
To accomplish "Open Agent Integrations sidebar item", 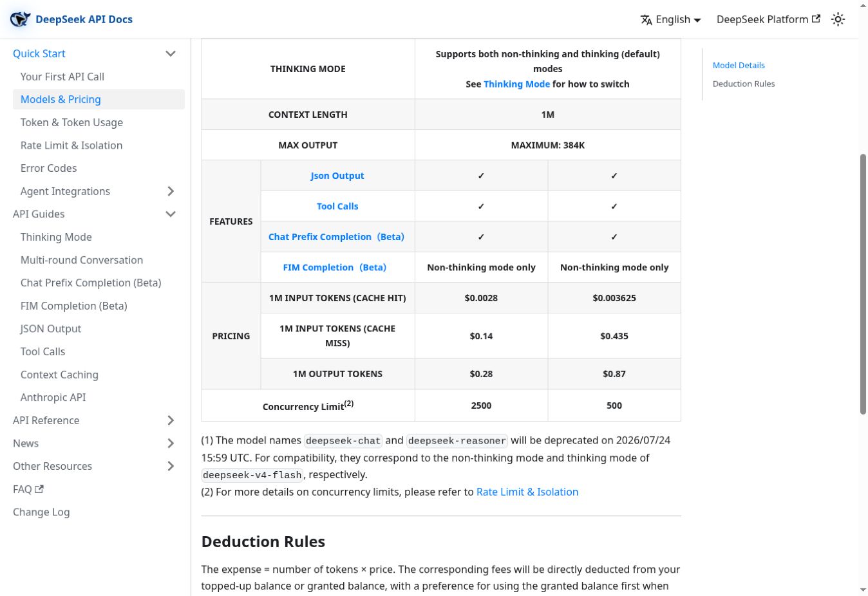I will click(x=65, y=191).
